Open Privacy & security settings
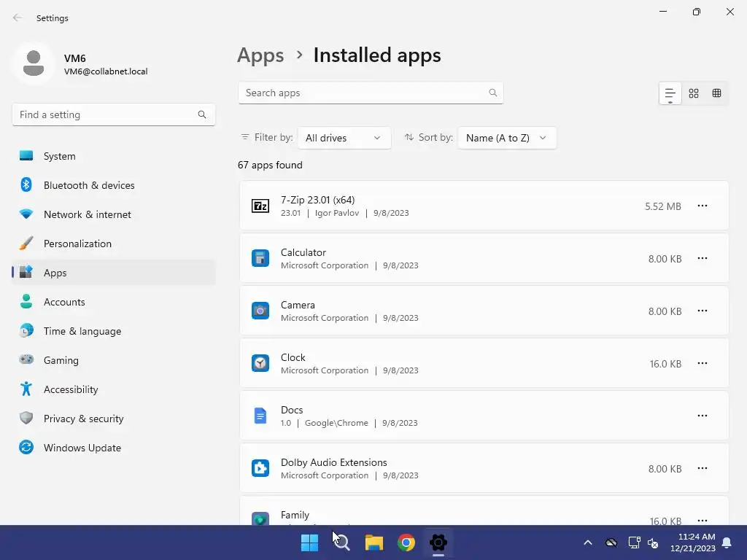This screenshot has height=560, width=747. [x=114, y=419]
